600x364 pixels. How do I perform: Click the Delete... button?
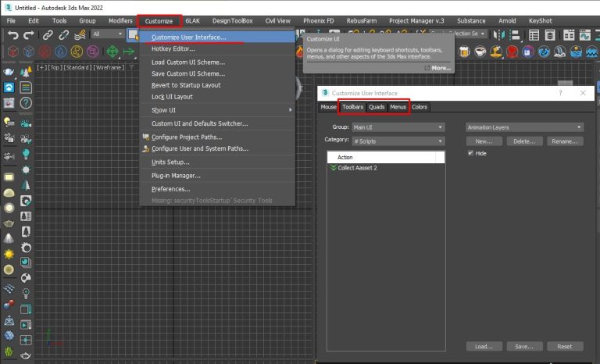pos(524,141)
